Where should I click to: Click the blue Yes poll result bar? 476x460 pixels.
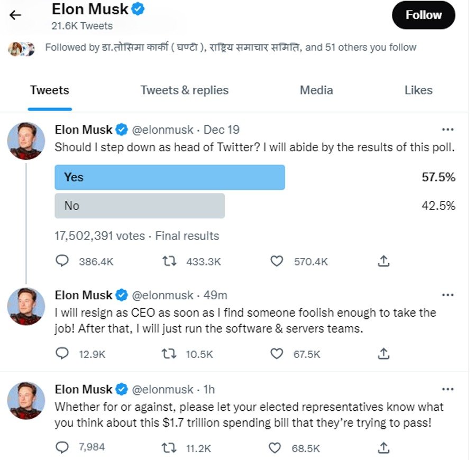(170, 177)
